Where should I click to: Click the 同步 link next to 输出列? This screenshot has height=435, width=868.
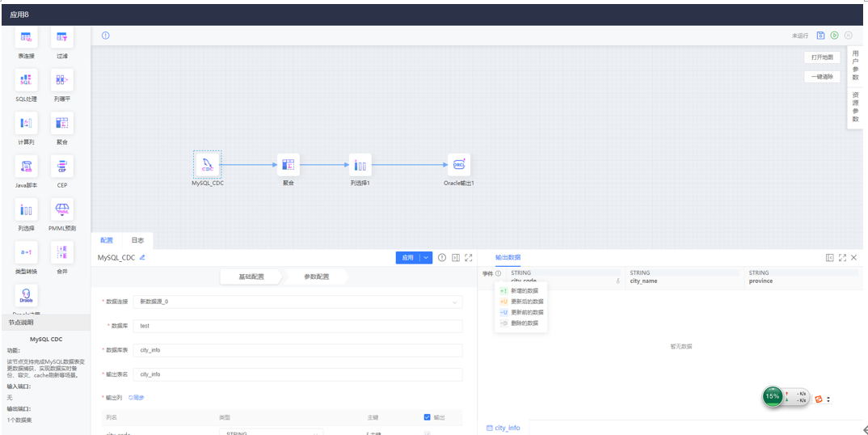136,398
